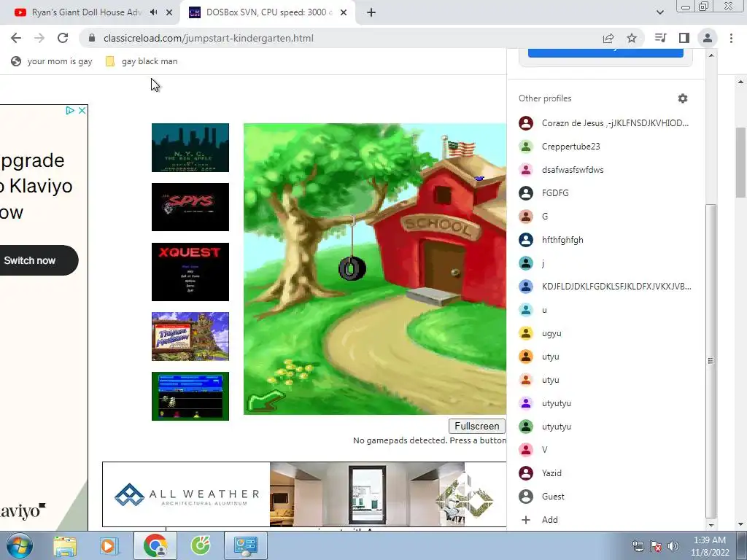Open the XQuest game thumbnail
747x560 pixels.
click(x=190, y=272)
